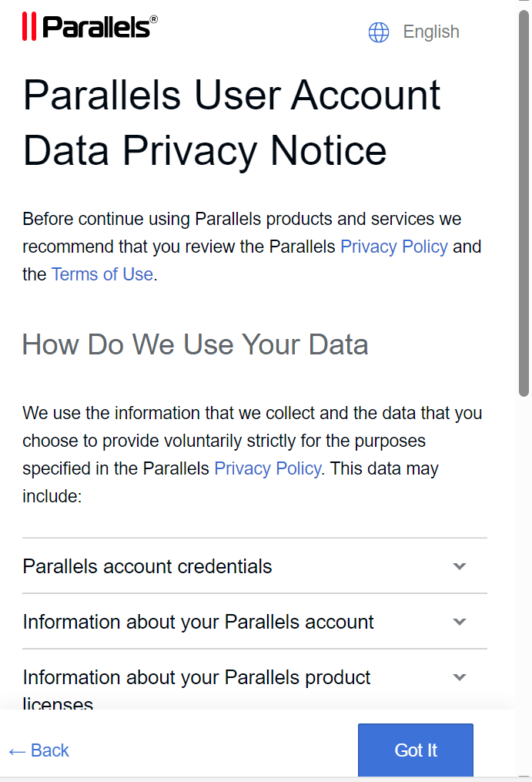Click the left arrow beside Back
Screen dimensions: 532x782
coord(17,751)
